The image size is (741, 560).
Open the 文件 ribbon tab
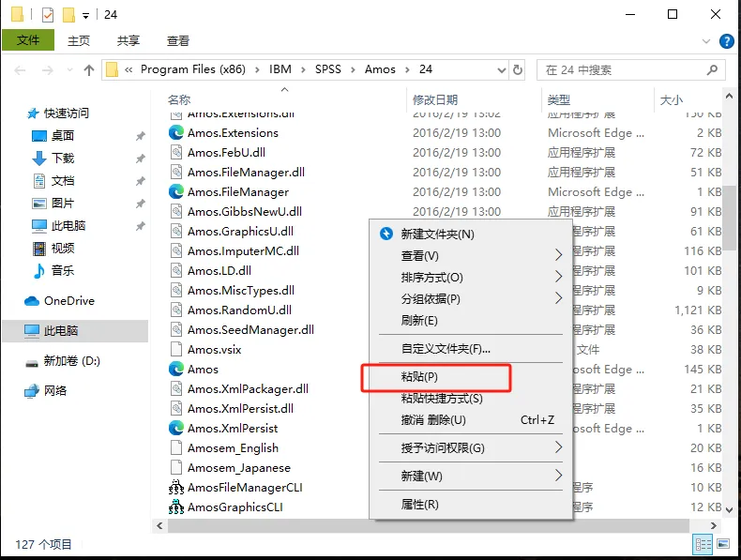(28, 40)
